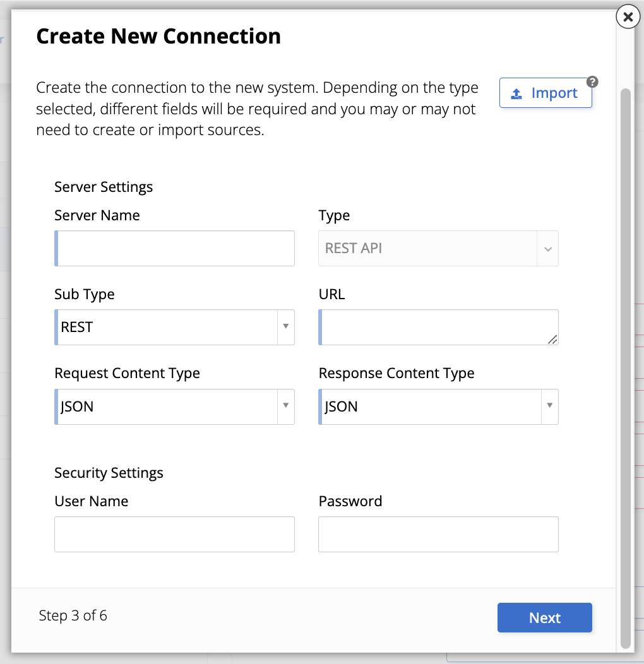Viewport: 644px width, 664px height.
Task: Click the URL text area
Action: click(x=438, y=327)
